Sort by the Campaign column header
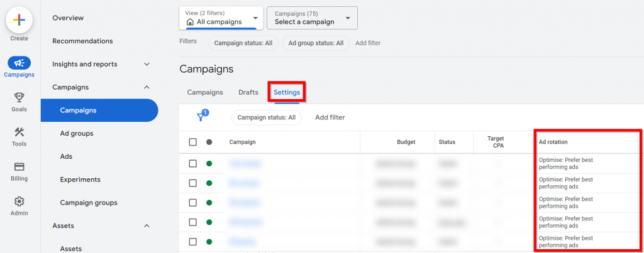This screenshot has height=253, width=644. point(242,143)
